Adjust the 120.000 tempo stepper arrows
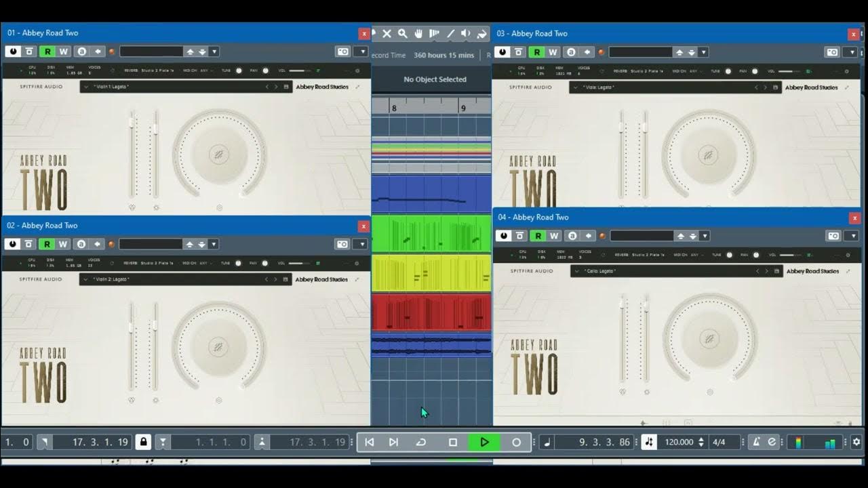 pos(701,442)
